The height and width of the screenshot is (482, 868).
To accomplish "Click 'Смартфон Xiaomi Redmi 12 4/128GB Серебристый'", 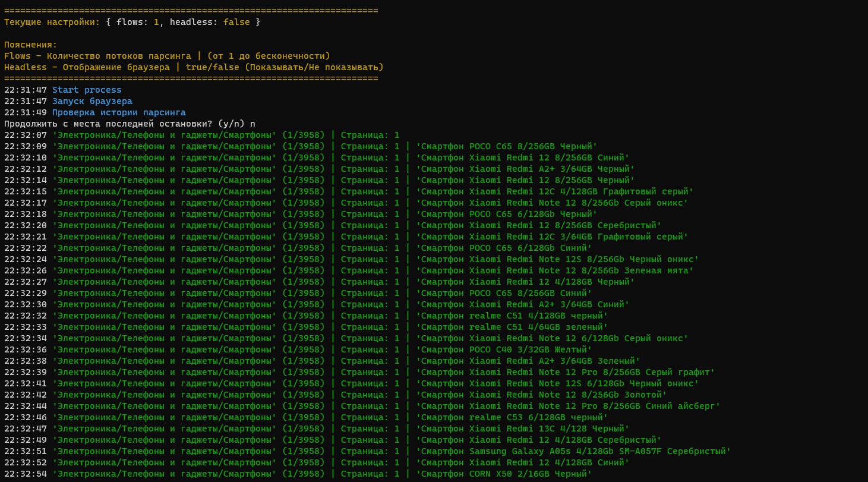I will tap(539, 440).
